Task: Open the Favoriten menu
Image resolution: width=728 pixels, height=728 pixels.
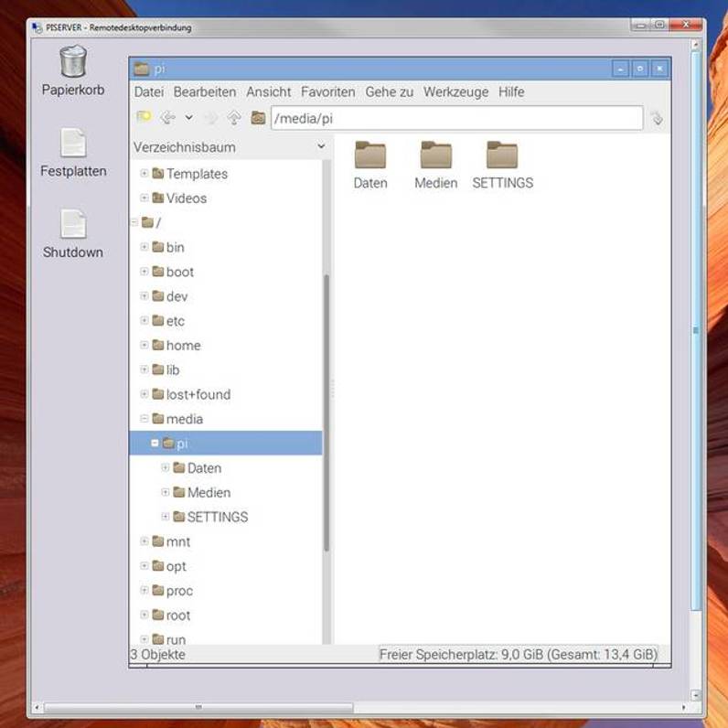Action: 327,92
